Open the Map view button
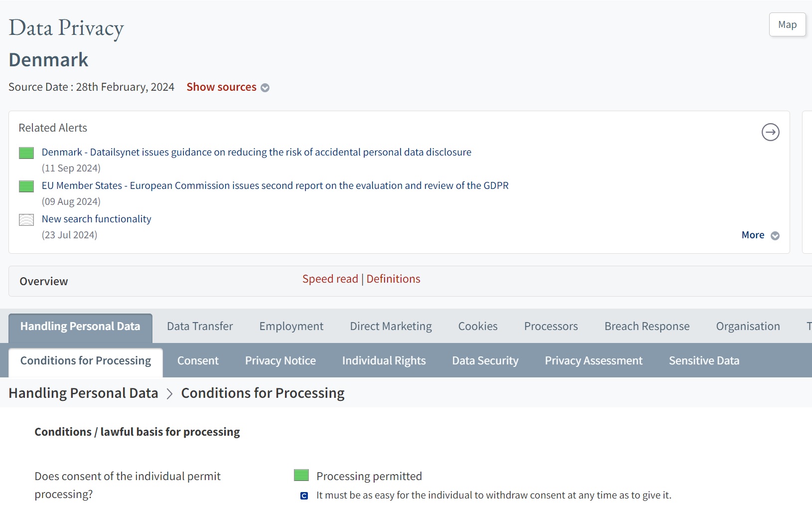Image resolution: width=812 pixels, height=509 pixels. click(x=787, y=24)
